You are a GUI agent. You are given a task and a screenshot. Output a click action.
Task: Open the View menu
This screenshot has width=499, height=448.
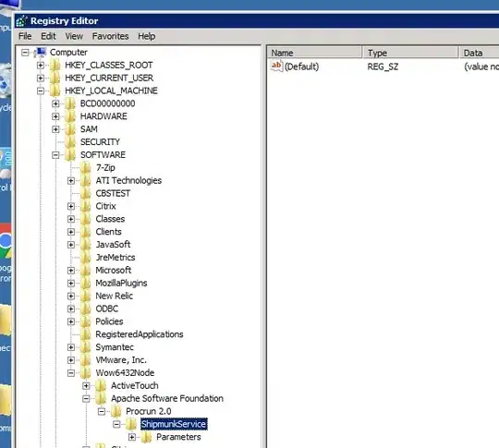pyautogui.click(x=74, y=36)
